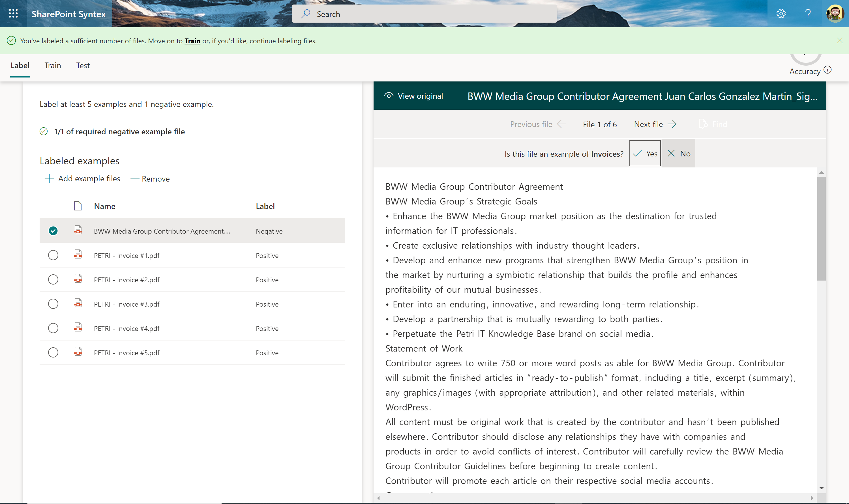Viewport: 849px width, 504px height.
Task: Open the settings gear icon
Action: [x=781, y=14]
